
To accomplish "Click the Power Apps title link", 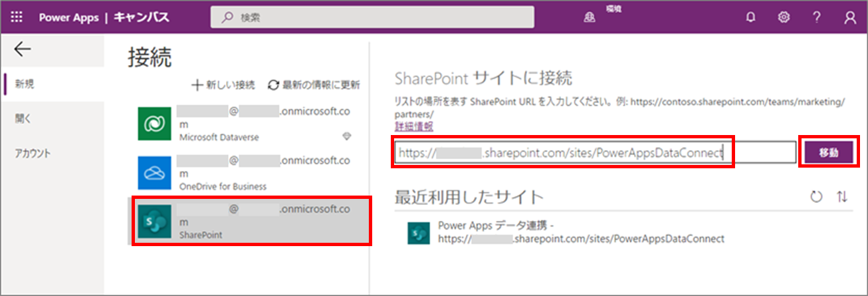I will [68, 18].
